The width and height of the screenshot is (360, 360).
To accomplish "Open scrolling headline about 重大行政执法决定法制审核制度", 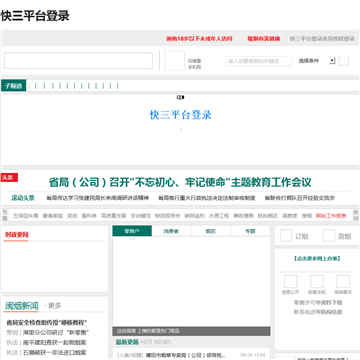I will [207, 198].
